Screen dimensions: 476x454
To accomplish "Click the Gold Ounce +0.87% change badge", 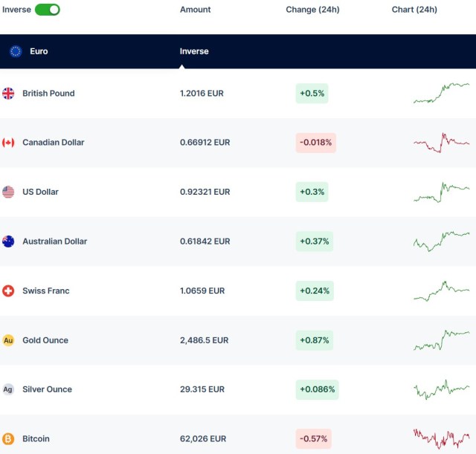I will point(315,340).
